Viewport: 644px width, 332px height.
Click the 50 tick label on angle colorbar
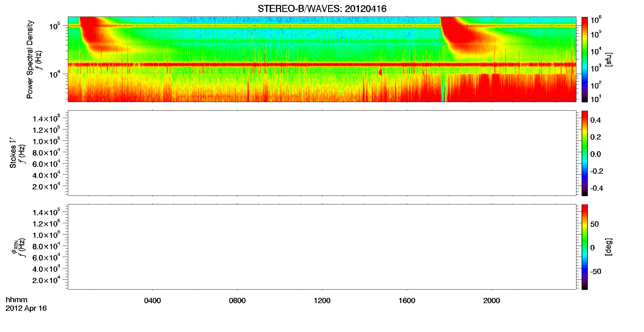tap(595, 224)
